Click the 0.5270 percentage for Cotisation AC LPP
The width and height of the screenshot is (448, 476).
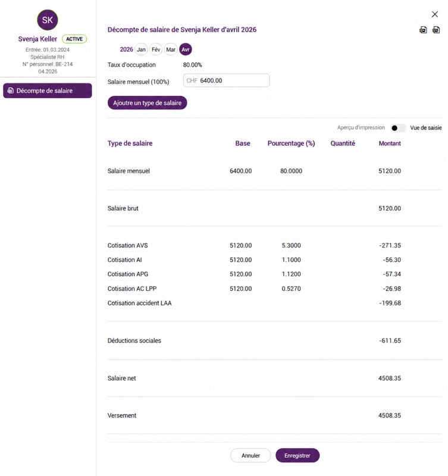coord(291,289)
